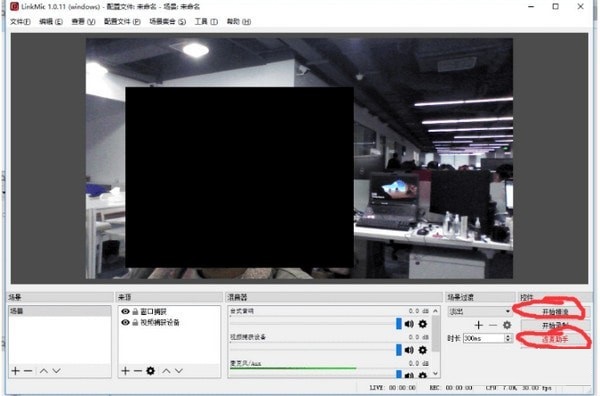Image resolution: width=600 pixels, height=396 pixels.
Task: Open the 淡出 transition dropdown
Action: (x=479, y=311)
